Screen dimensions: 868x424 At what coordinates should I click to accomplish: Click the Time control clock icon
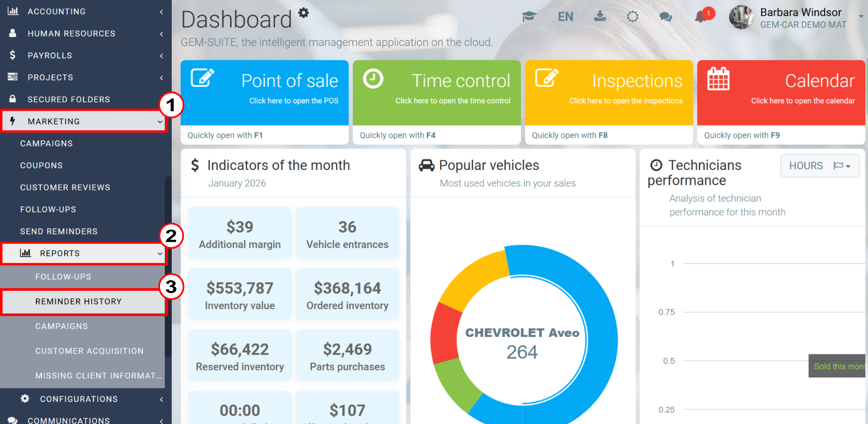[373, 79]
